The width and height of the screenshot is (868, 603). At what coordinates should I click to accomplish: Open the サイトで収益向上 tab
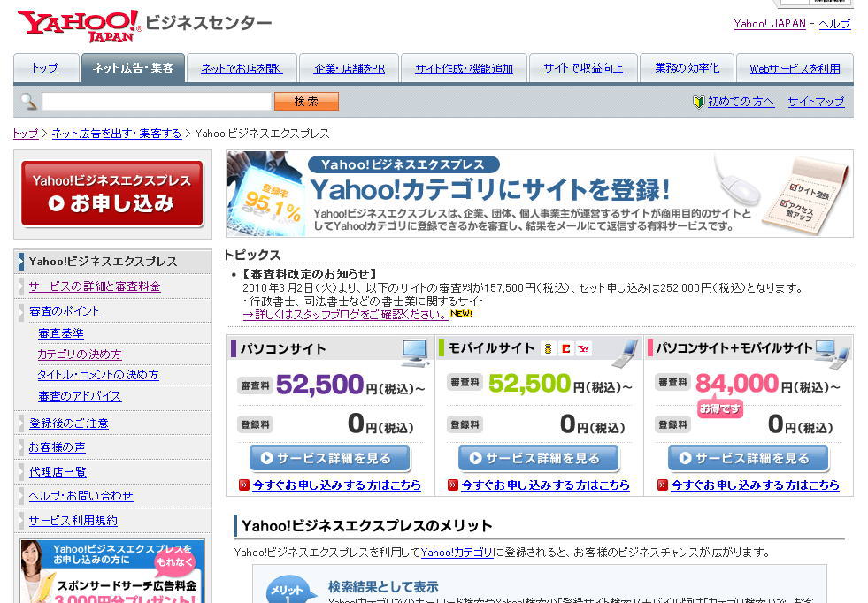click(583, 68)
